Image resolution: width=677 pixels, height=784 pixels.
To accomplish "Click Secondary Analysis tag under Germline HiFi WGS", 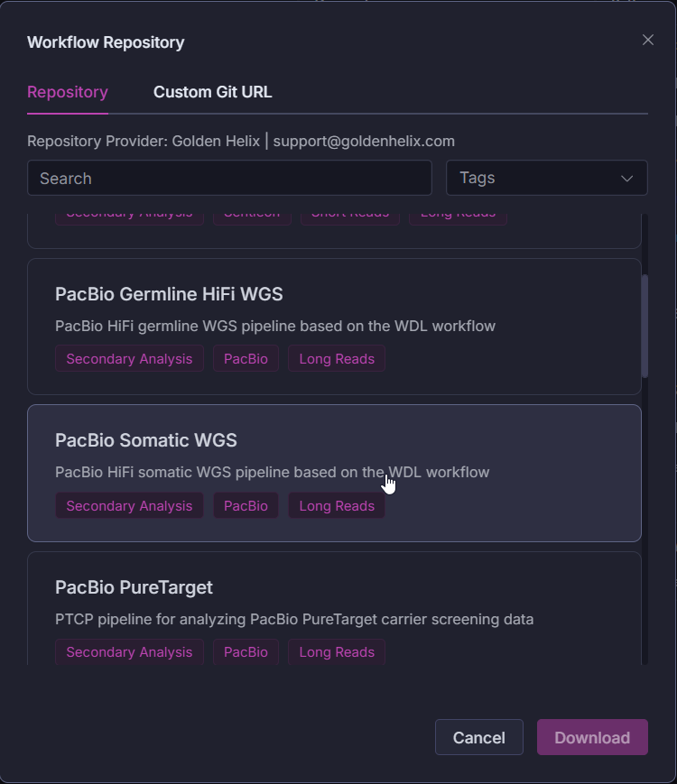I will click(x=129, y=359).
